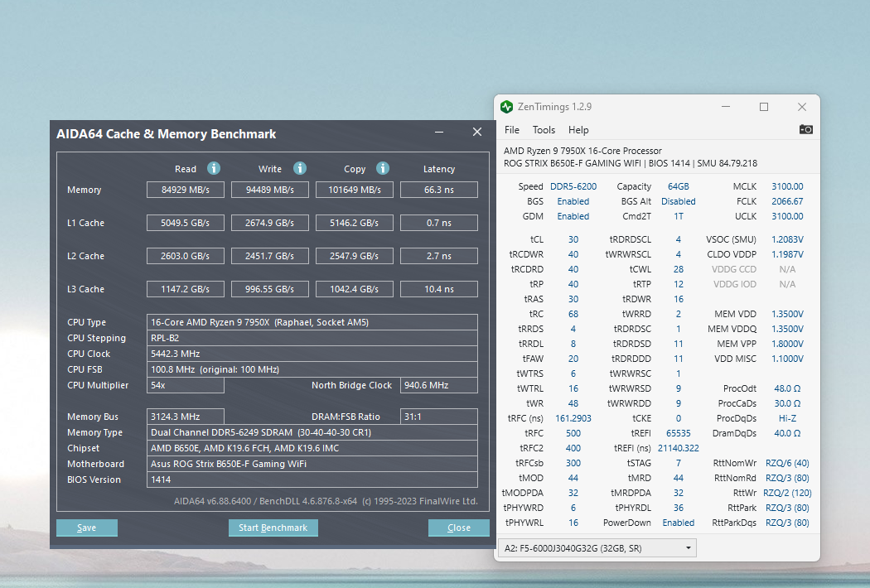The height and width of the screenshot is (588, 870).
Task: Click the Close button in AIDA64
Action: [x=459, y=528]
